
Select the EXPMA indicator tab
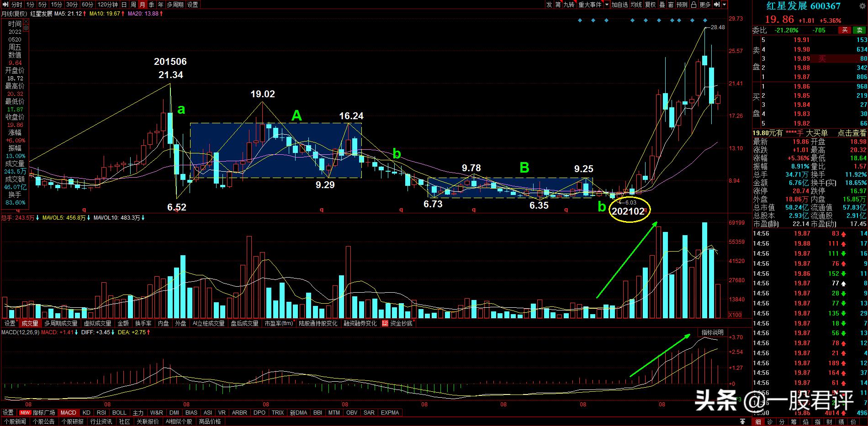coord(390,412)
